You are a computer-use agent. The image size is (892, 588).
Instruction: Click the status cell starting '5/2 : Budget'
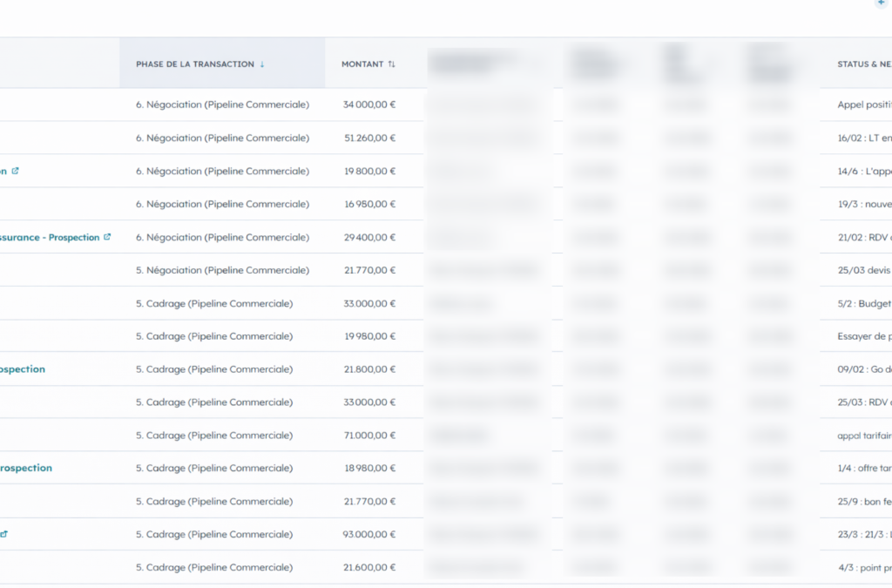[862, 304]
